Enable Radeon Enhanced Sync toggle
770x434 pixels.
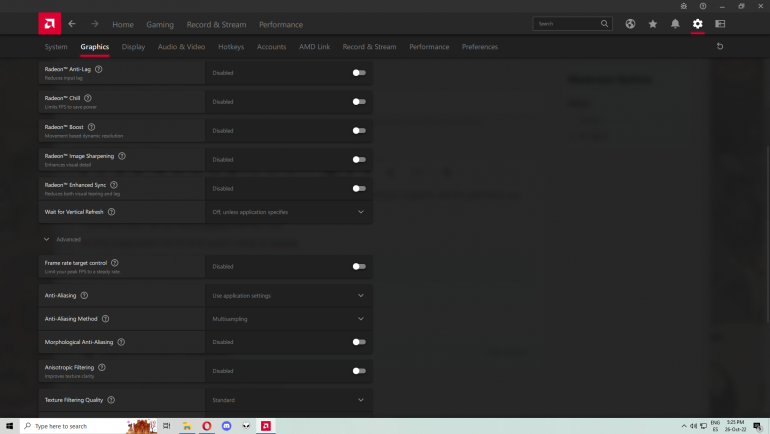(359, 189)
